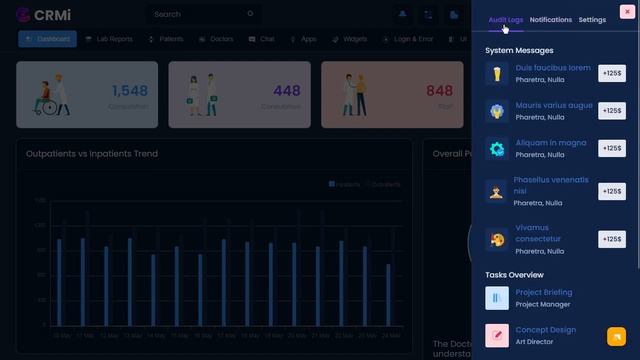The width and height of the screenshot is (640, 360).
Task: Click the 848 staff stat card
Action: pos(392,95)
